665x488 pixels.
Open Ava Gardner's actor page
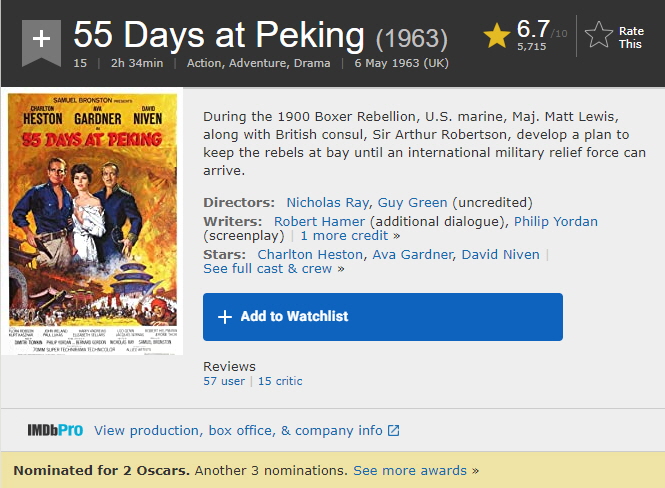(414, 254)
